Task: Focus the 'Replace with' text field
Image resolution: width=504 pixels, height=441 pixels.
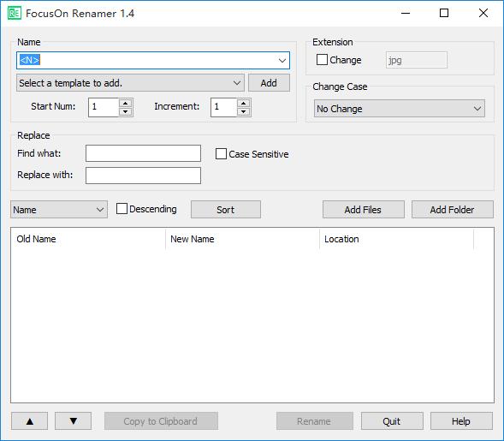Action: [x=144, y=176]
